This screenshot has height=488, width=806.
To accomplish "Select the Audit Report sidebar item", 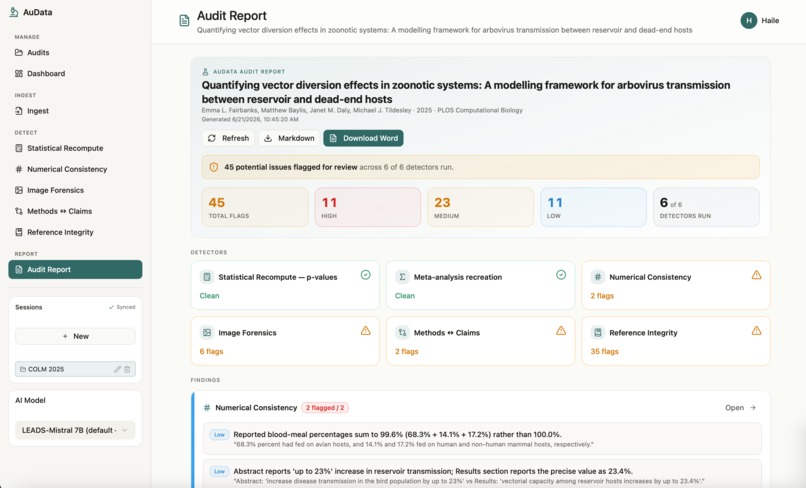I will tap(75, 269).
